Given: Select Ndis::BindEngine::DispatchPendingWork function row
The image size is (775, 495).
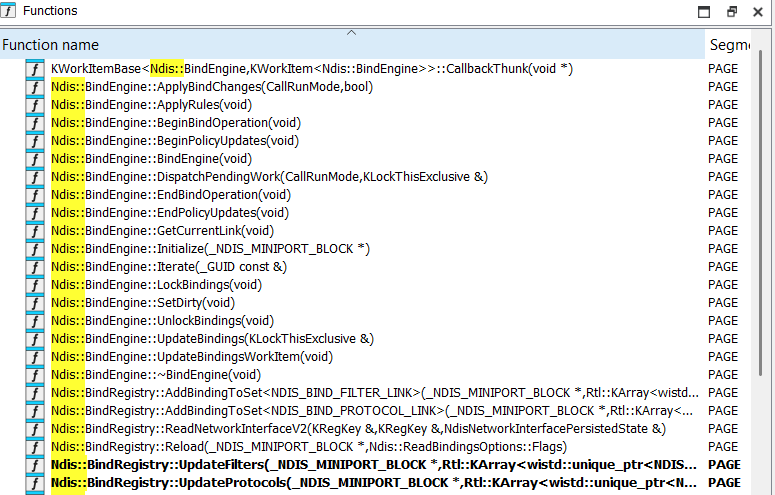Looking at the screenshot, I should tap(270, 177).
